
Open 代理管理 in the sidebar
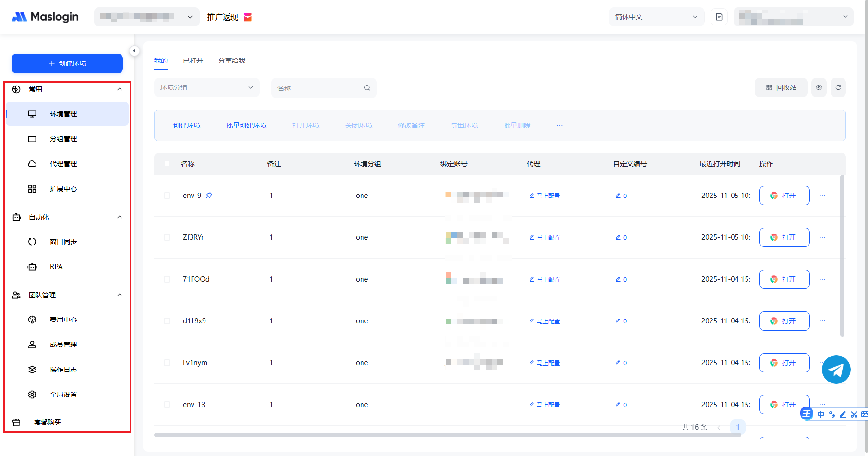click(x=63, y=164)
